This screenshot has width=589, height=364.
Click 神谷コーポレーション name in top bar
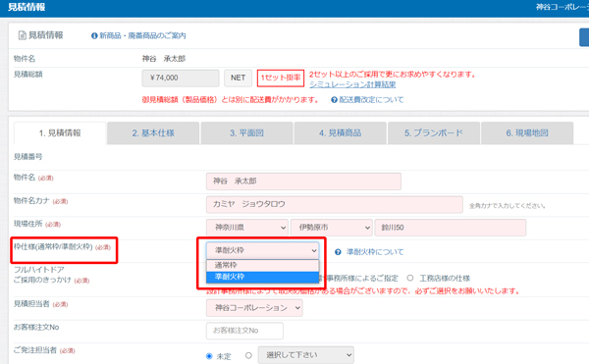click(562, 7)
